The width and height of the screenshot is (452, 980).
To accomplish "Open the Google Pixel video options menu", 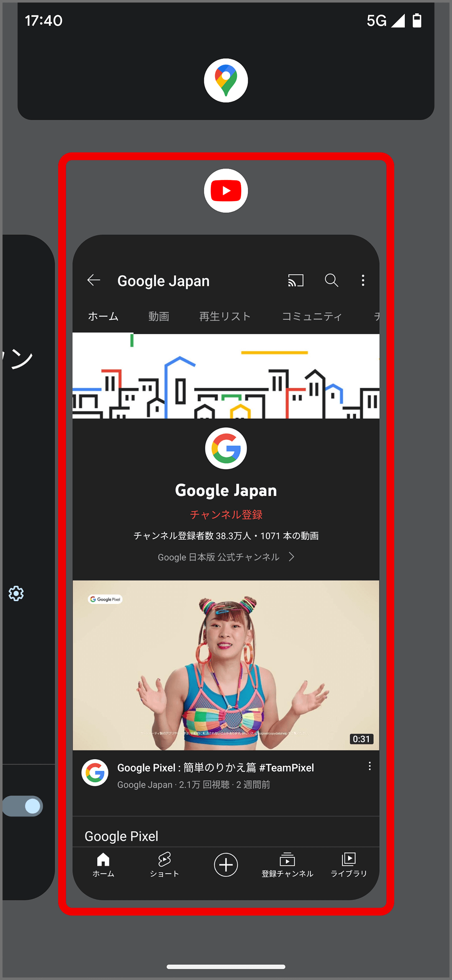I will (370, 766).
